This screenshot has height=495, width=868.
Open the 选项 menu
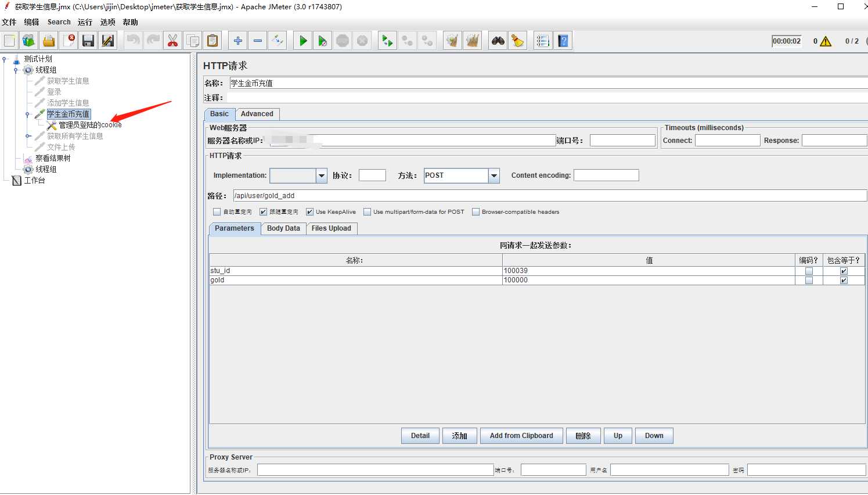(x=107, y=22)
